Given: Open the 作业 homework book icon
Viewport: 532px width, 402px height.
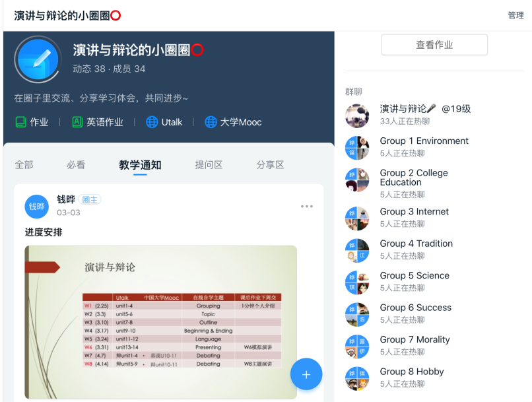Looking at the screenshot, I should click(x=20, y=122).
